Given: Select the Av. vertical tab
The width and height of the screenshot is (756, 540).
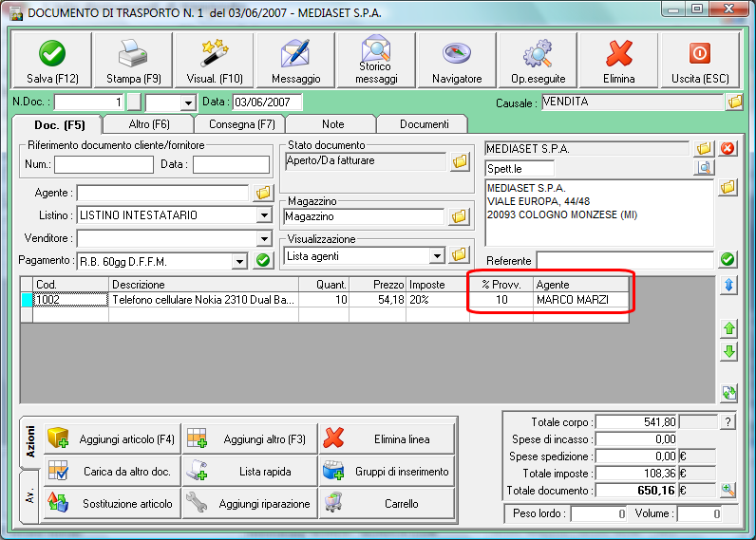Looking at the screenshot, I should click(x=29, y=496).
